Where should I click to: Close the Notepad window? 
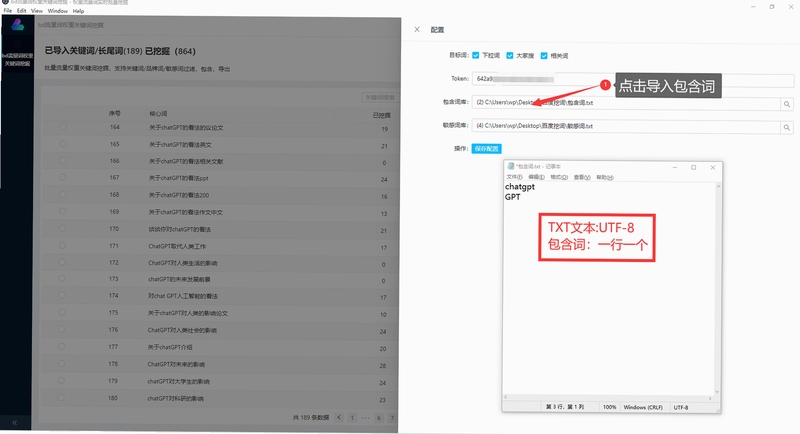(713, 167)
